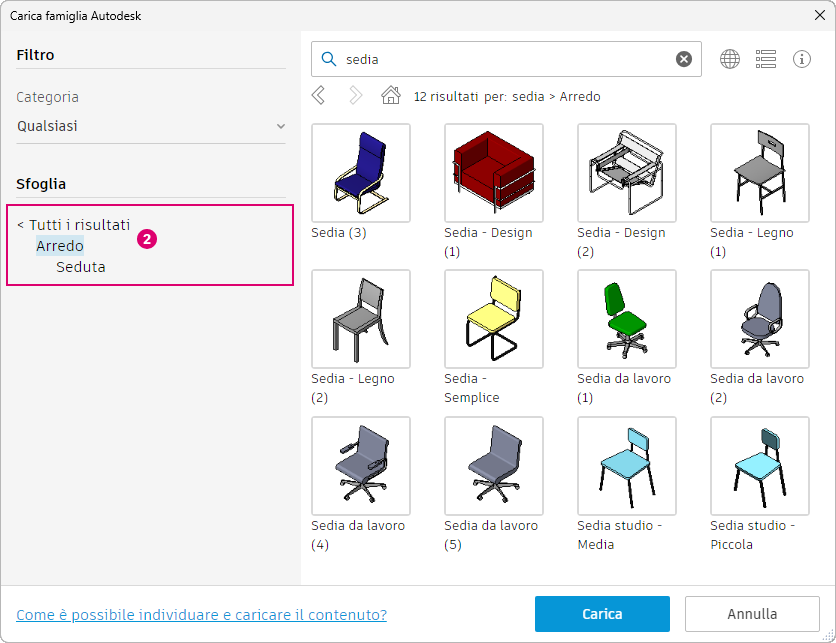Select the Sedia (3) blue chair thumbnail
Viewport: 836px width, 643px height.
coord(361,173)
